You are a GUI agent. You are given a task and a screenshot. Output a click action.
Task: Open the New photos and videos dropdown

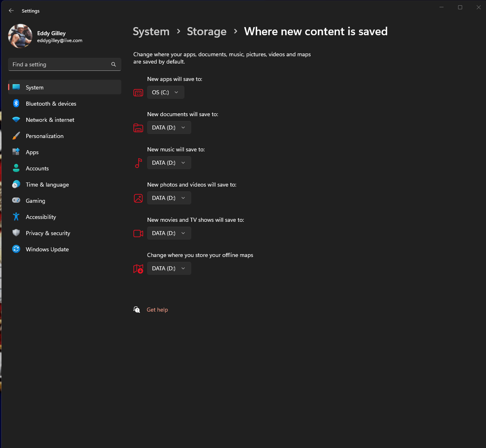click(x=169, y=198)
